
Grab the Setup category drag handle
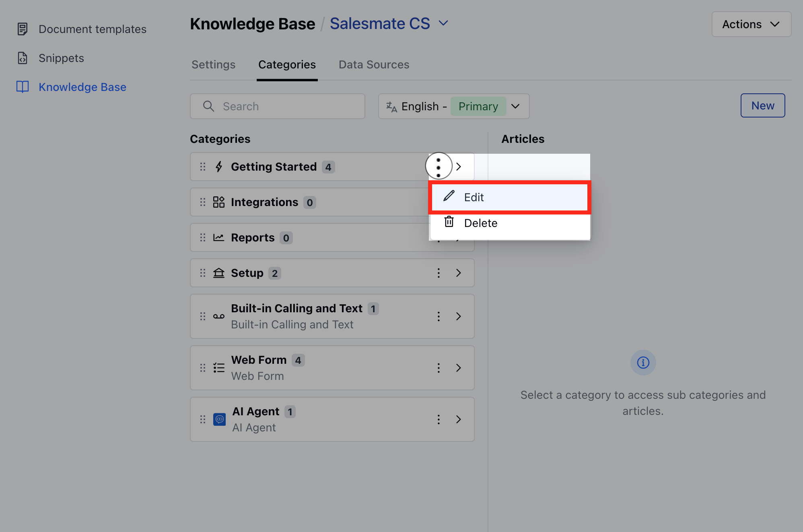(x=203, y=273)
